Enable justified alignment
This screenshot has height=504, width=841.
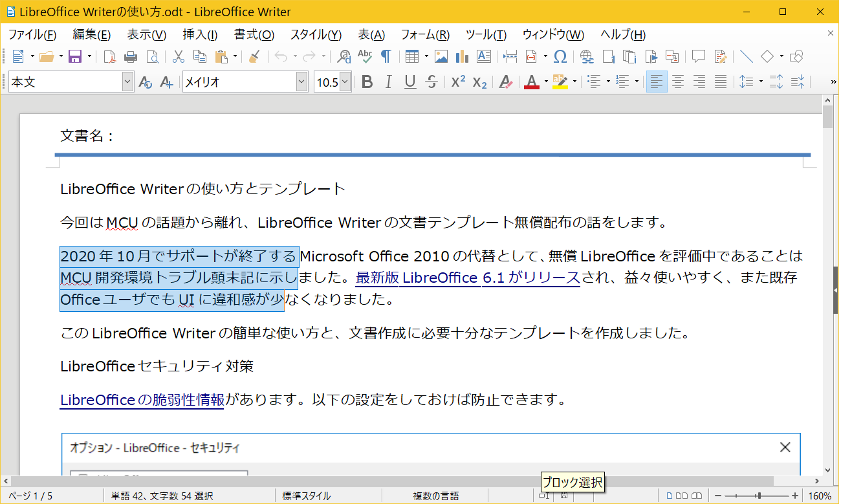[x=721, y=82]
